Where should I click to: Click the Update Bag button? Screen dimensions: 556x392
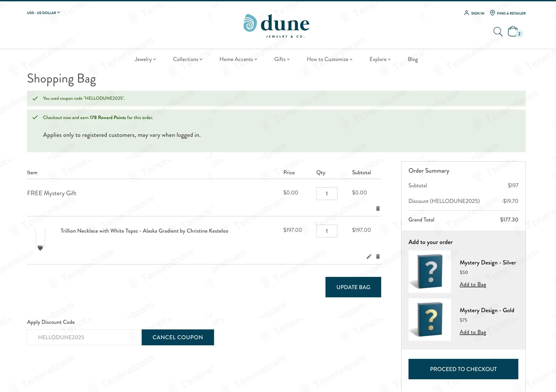tap(353, 287)
